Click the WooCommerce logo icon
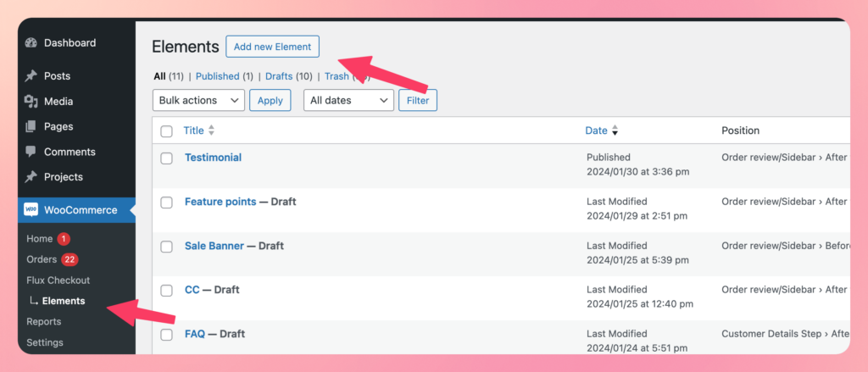The width and height of the screenshot is (868, 372). point(31,210)
